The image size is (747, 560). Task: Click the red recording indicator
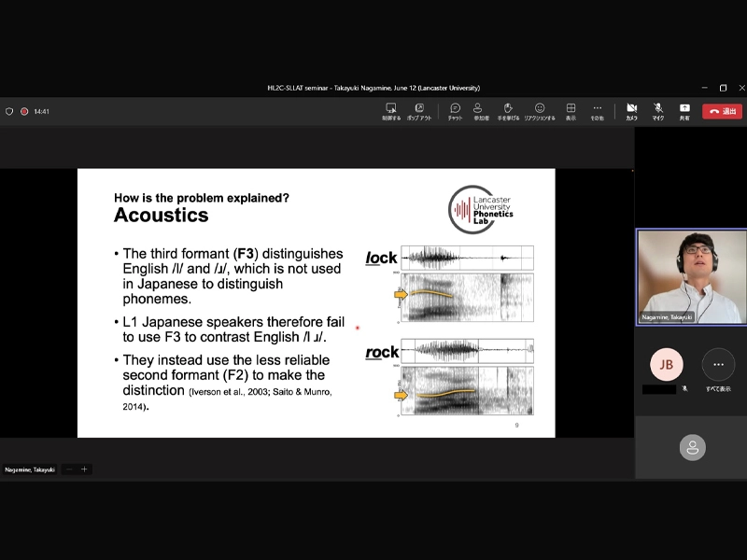click(24, 111)
